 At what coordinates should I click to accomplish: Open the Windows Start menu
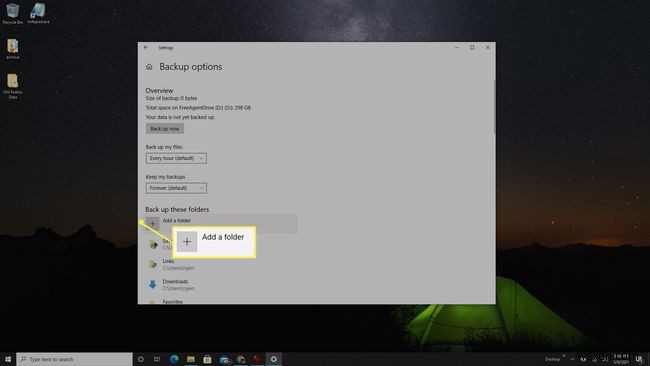(x=8, y=359)
